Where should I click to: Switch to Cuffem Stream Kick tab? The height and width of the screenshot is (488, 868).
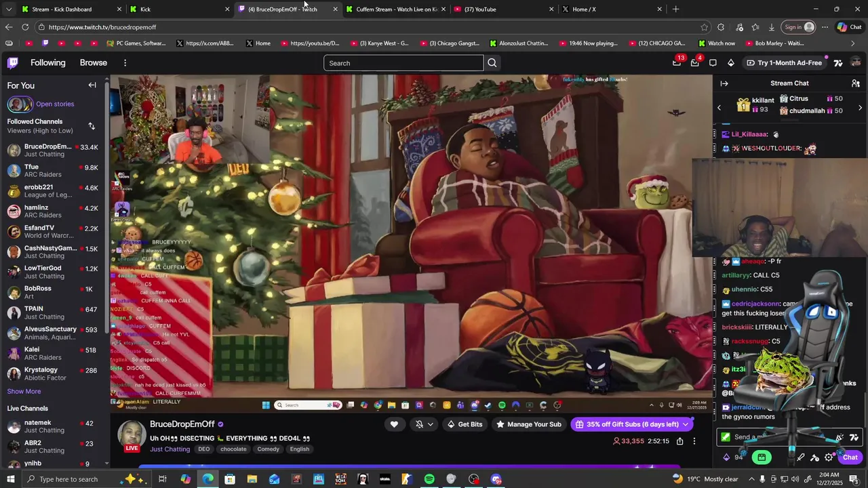(395, 9)
